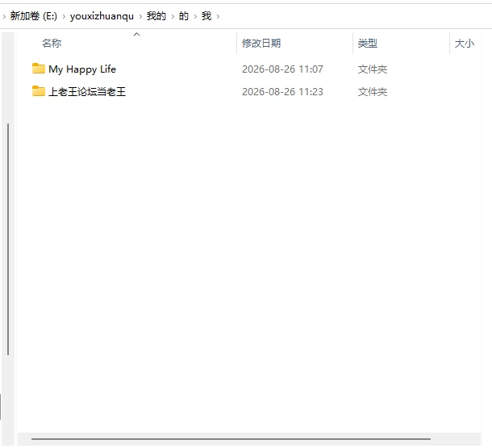The image size is (492, 448).
Task: Expand chevron after 我 breadcrumb
Action: [x=218, y=16]
